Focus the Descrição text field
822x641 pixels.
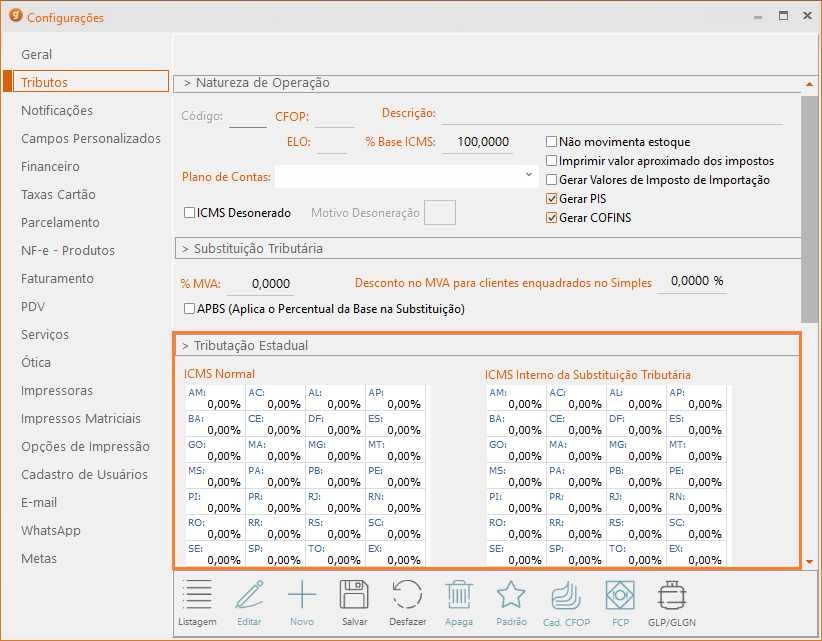point(612,114)
